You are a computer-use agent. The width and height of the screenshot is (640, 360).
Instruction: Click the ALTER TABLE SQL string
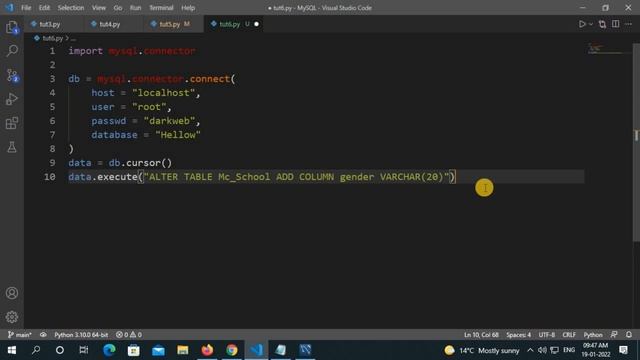pyautogui.click(x=296, y=177)
